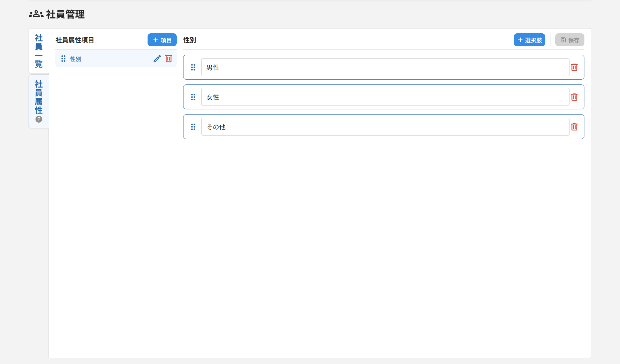Click the 社員管理 people icon
The image size is (620, 364).
tap(36, 14)
